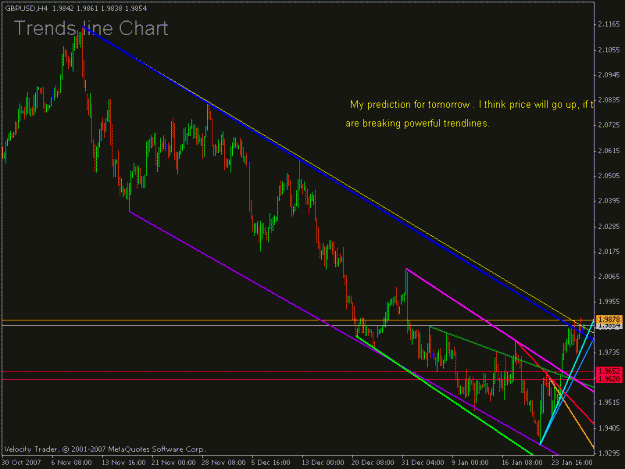The width and height of the screenshot is (625, 469).
Task: Select the cyan ascending trendline
Action: tap(566, 383)
